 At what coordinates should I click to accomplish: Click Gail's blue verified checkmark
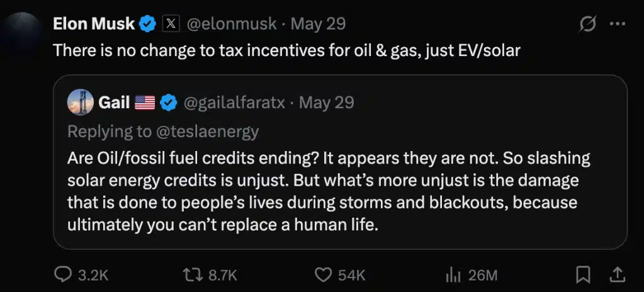[168, 103]
